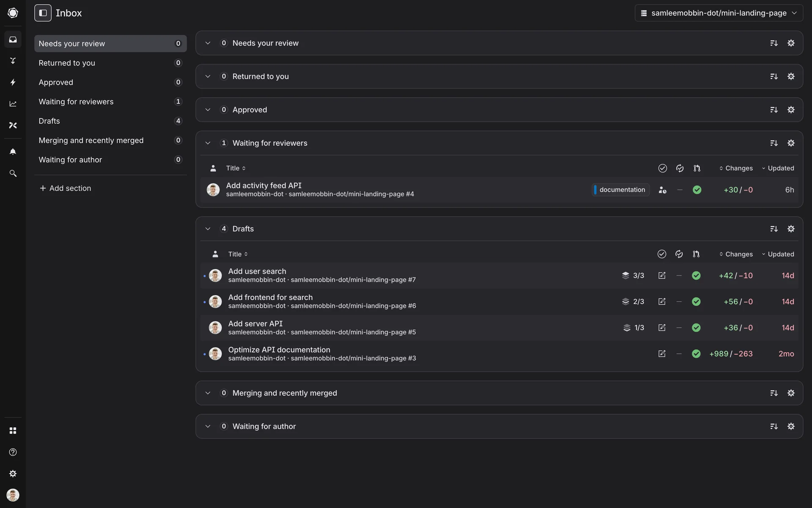This screenshot has height=508, width=812.
Task: Collapse the Drafts section chevron
Action: point(208,229)
